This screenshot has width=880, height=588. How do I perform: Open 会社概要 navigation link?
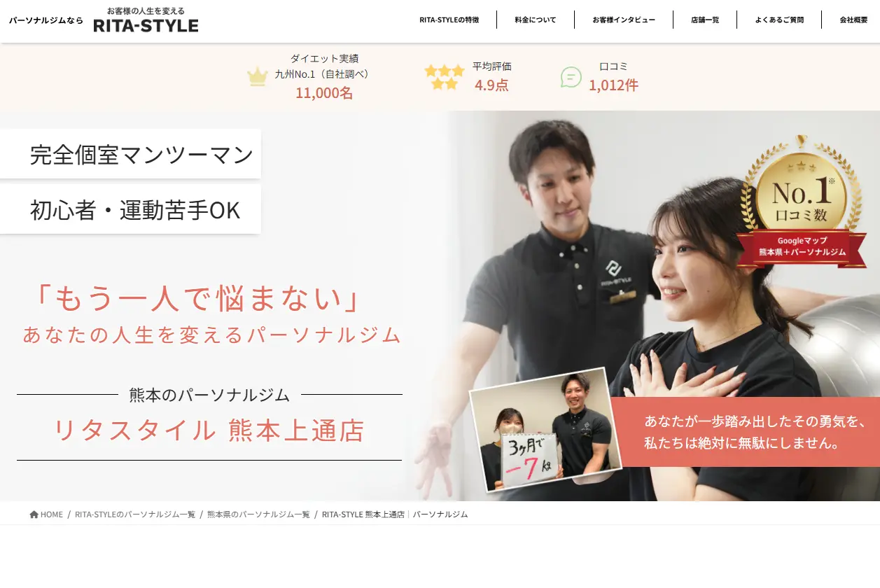click(853, 20)
